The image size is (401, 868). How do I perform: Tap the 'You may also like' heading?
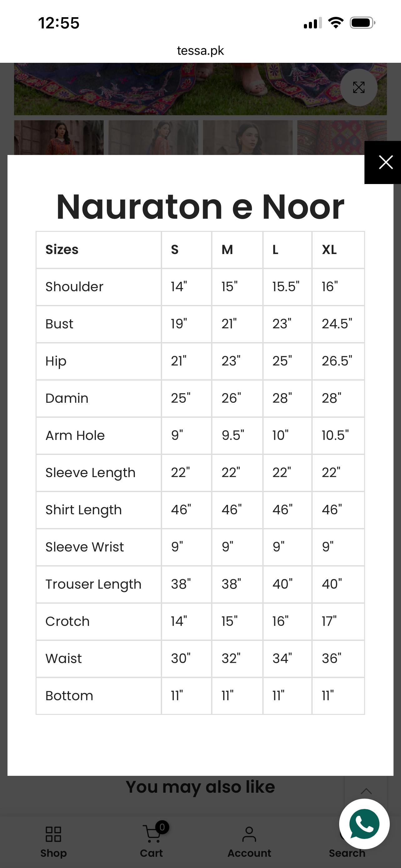[x=200, y=787]
